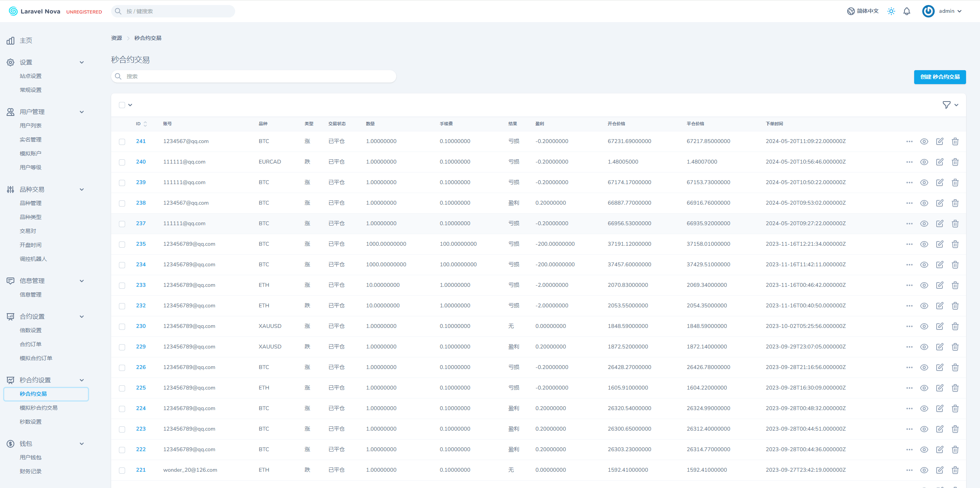This screenshot has height=488, width=980.
Task: Click the notification bell icon
Action: click(906, 11)
